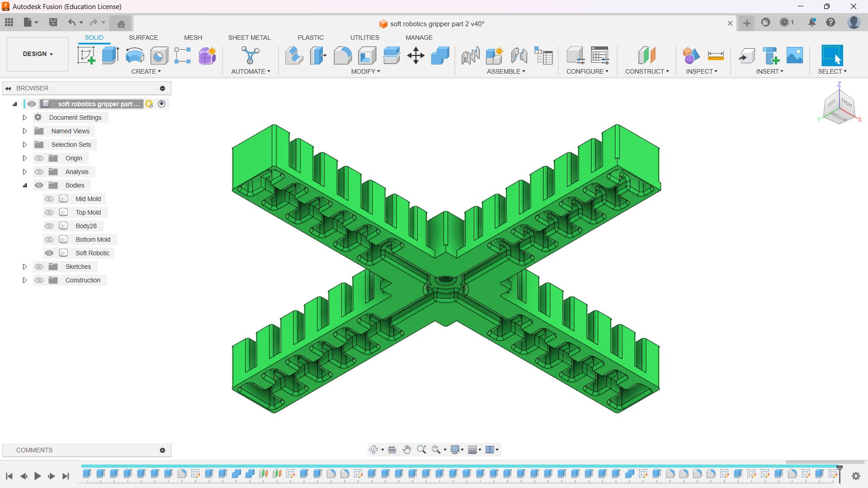Screen dimensions: 868x488
Task: Hide the Soft Robotic body
Action: point(49,253)
